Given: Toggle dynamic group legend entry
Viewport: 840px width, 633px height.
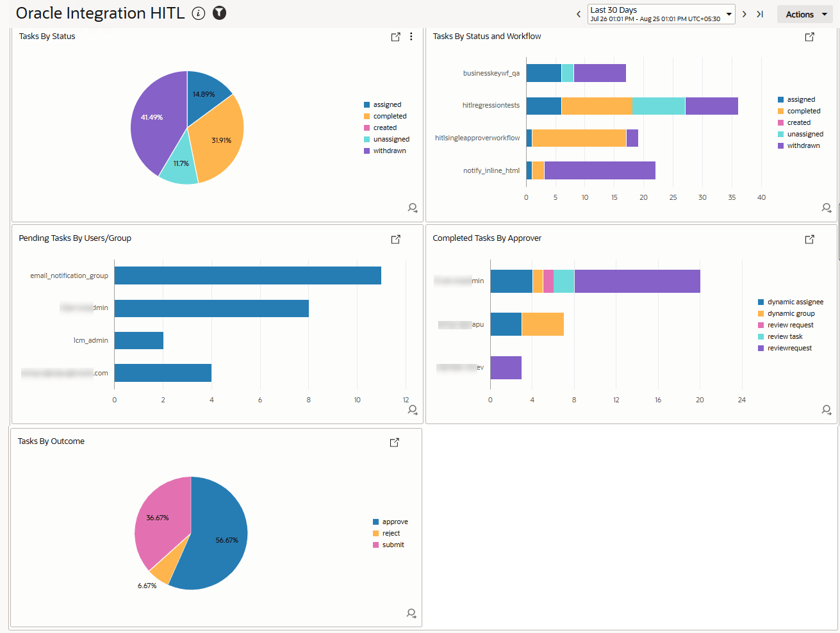Looking at the screenshot, I should [786, 313].
